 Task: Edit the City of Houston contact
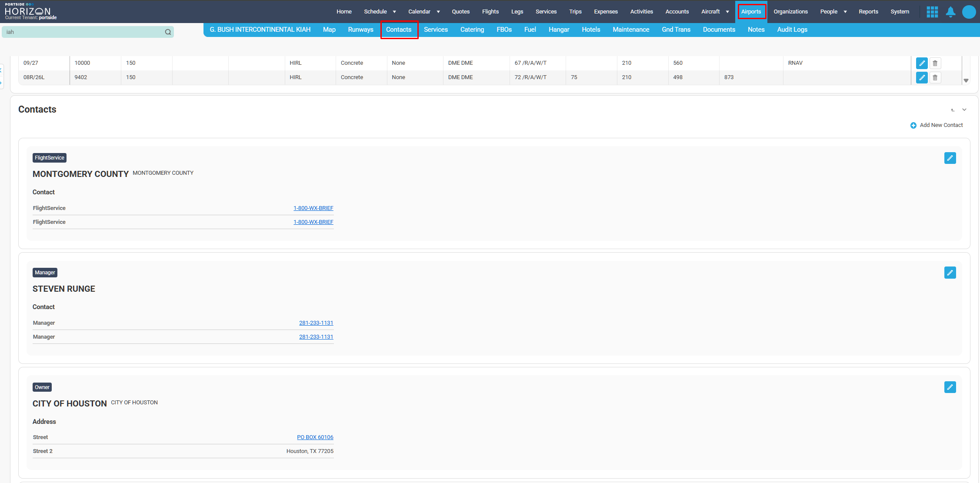(950, 387)
